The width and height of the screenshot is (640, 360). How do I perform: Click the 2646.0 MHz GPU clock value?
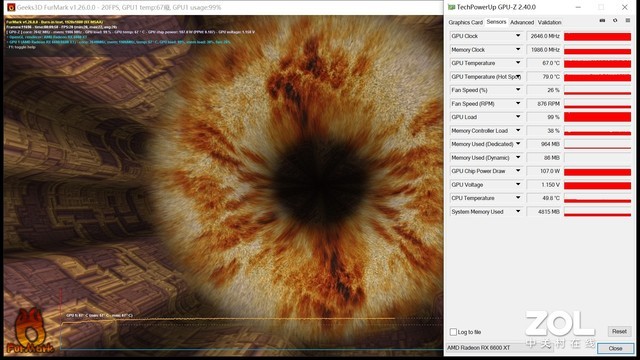click(544, 36)
